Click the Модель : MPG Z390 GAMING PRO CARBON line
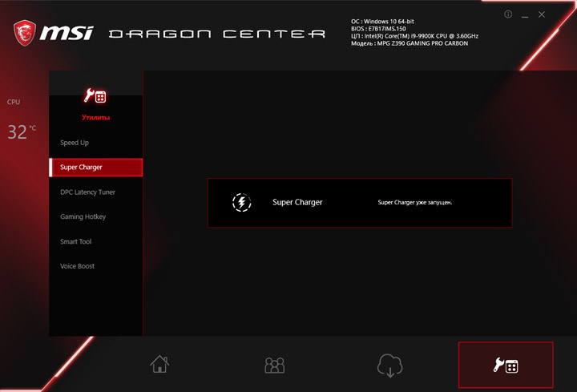577x392 pixels. (410, 43)
